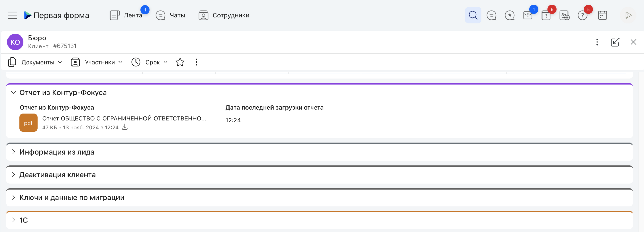Open the hamburger main menu

12,15
